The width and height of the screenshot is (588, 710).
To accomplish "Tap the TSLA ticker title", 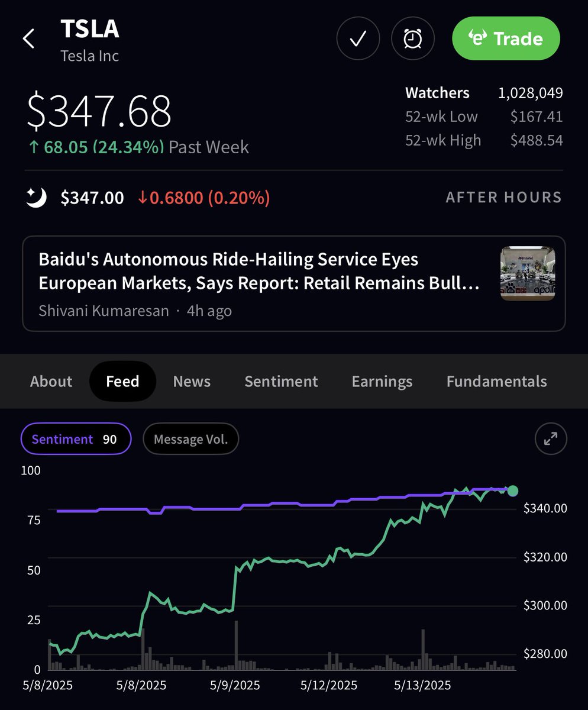I will pos(90,29).
